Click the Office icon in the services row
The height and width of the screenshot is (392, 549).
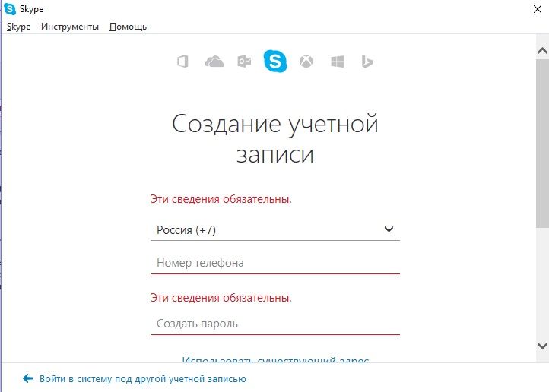click(x=182, y=62)
